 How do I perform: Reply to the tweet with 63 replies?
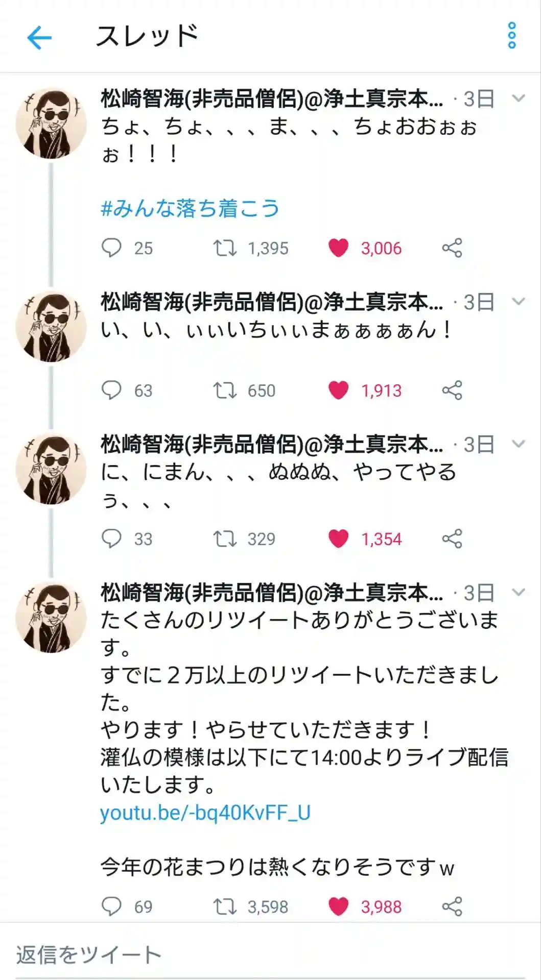point(111,390)
